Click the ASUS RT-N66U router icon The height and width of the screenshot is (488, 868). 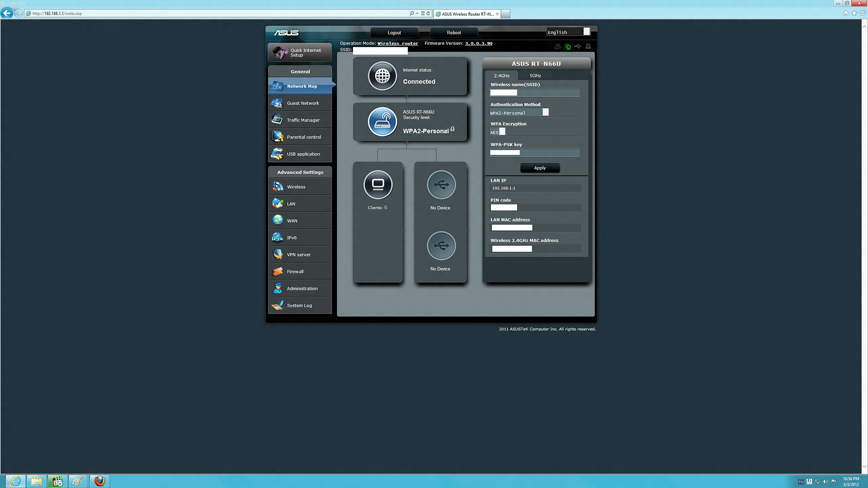pos(382,122)
